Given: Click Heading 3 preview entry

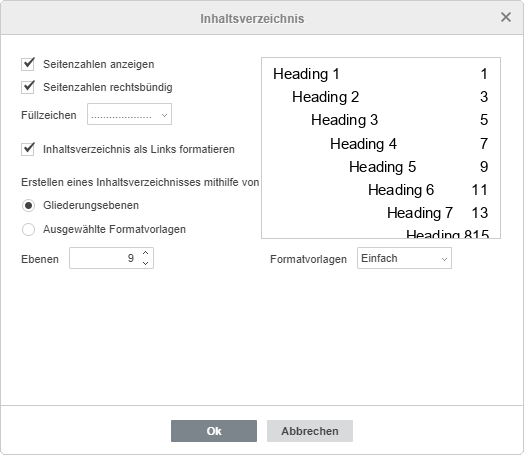Looking at the screenshot, I should 345,120.
